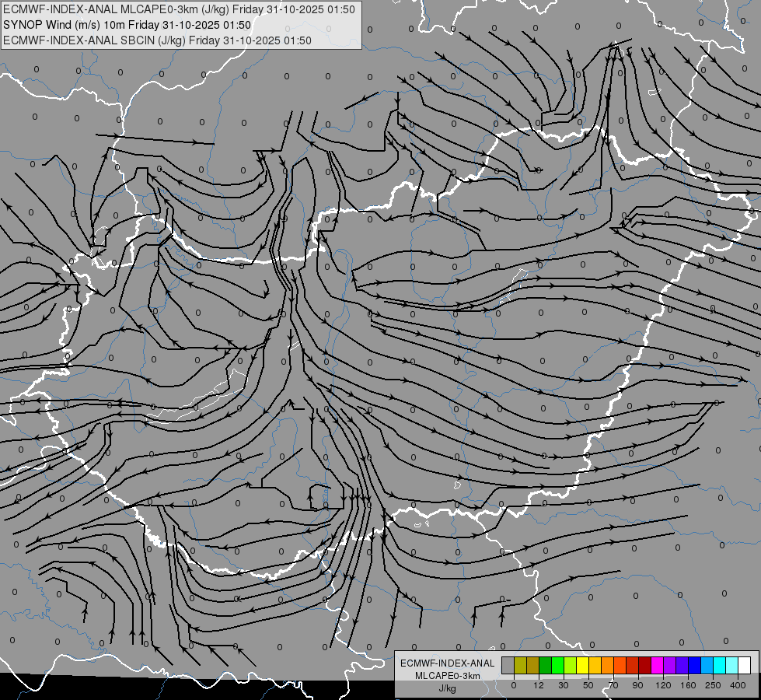
Task: Click the legend scale value '70'
Action: click(613, 685)
